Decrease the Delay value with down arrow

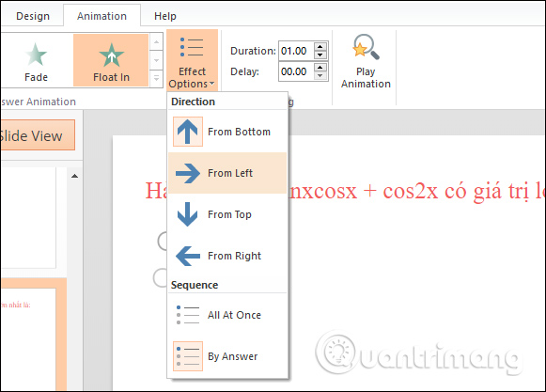(x=320, y=75)
